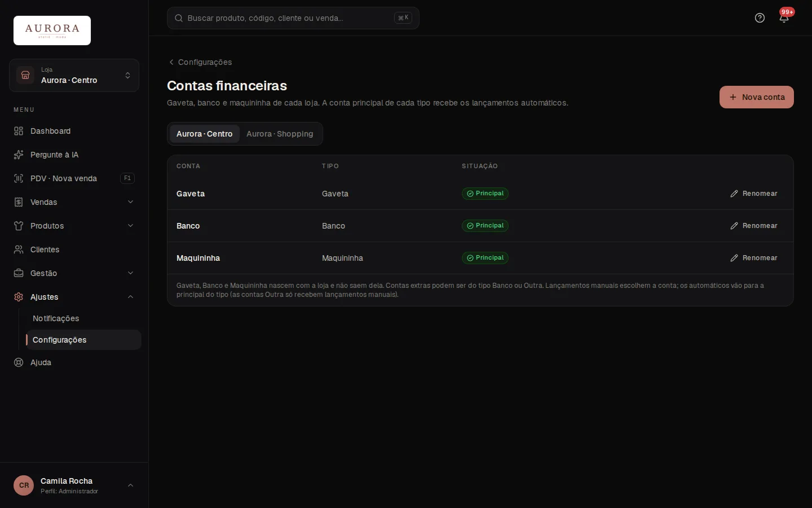812x508 pixels.
Task: Click the TIPO column header
Action: tap(330, 166)
